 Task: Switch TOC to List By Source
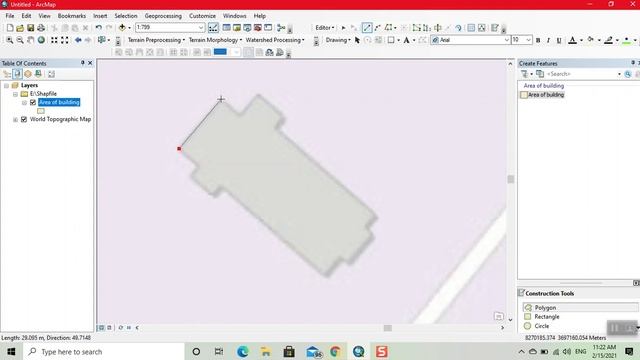(17, 74)
